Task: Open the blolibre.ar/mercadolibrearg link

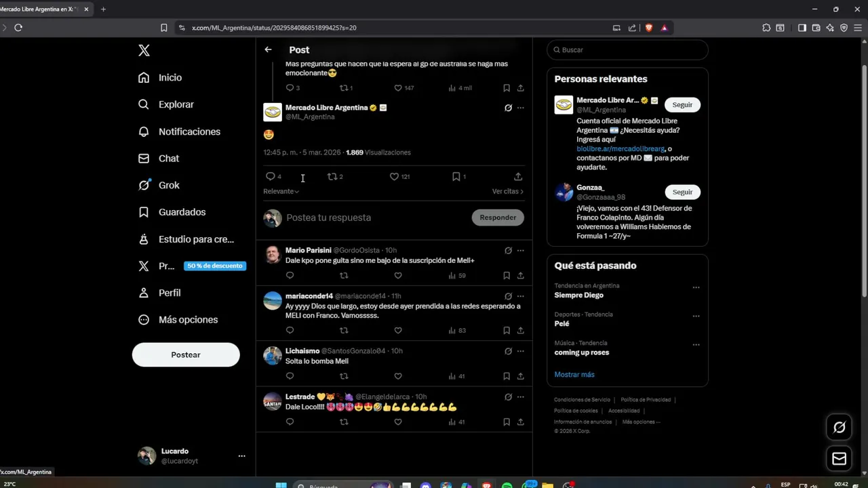Action: pyautogui.click(x=620, y=148)
